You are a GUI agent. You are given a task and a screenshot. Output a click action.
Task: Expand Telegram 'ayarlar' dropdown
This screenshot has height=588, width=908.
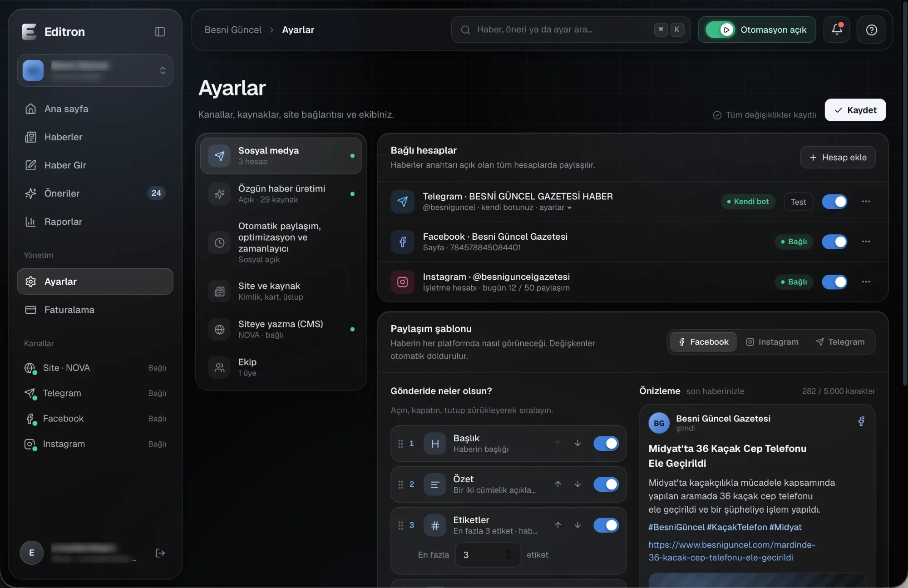point(555,208)
